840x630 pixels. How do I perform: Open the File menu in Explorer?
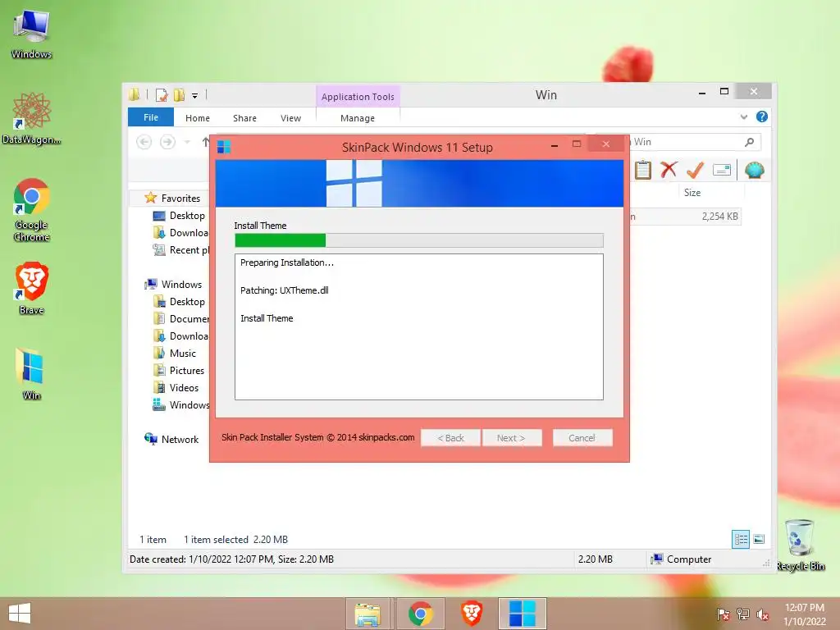click(151, 117)
